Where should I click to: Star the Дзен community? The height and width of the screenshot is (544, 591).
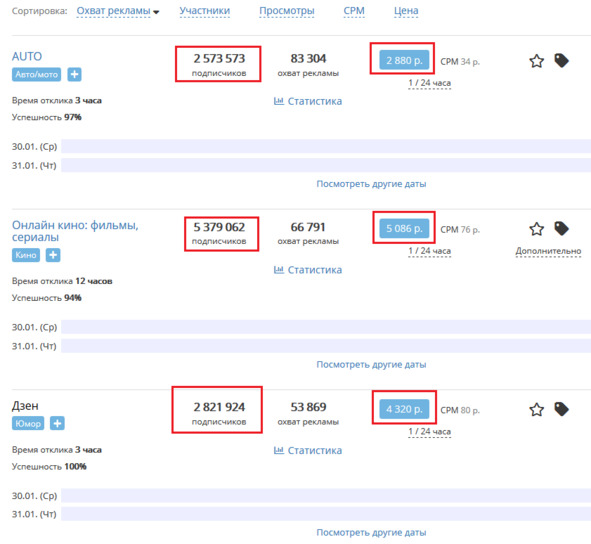pos(536,409)
